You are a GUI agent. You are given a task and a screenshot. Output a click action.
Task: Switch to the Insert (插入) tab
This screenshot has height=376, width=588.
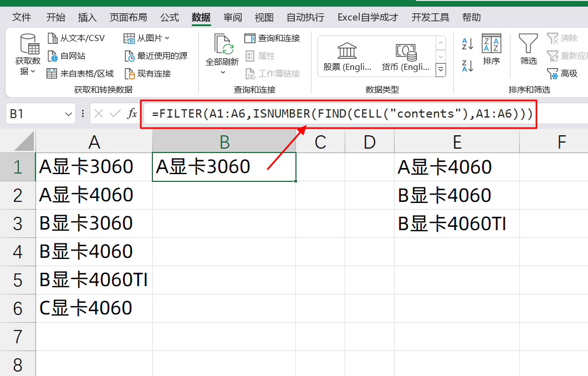pyautogui.click(x=87, y=17)
